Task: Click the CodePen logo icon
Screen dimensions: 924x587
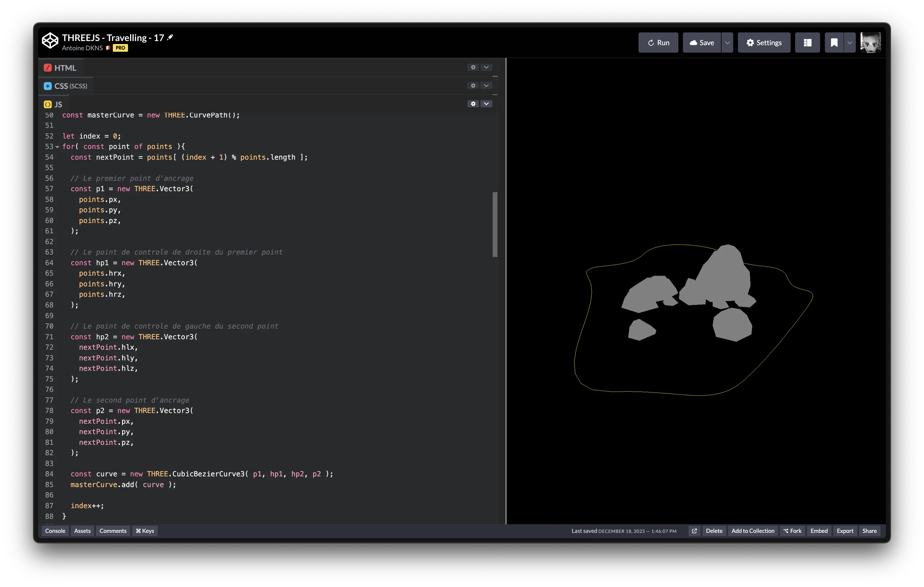Action: tap(50, 41)
